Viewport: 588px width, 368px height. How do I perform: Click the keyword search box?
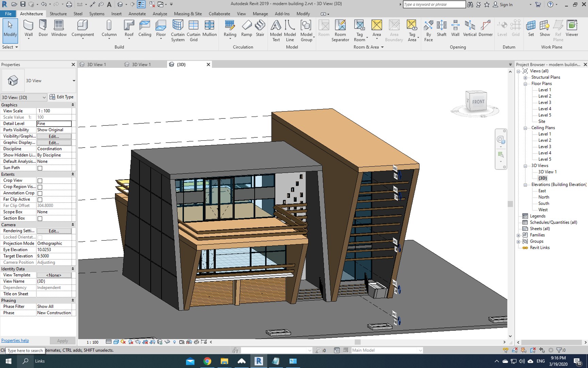coord(434,4)
